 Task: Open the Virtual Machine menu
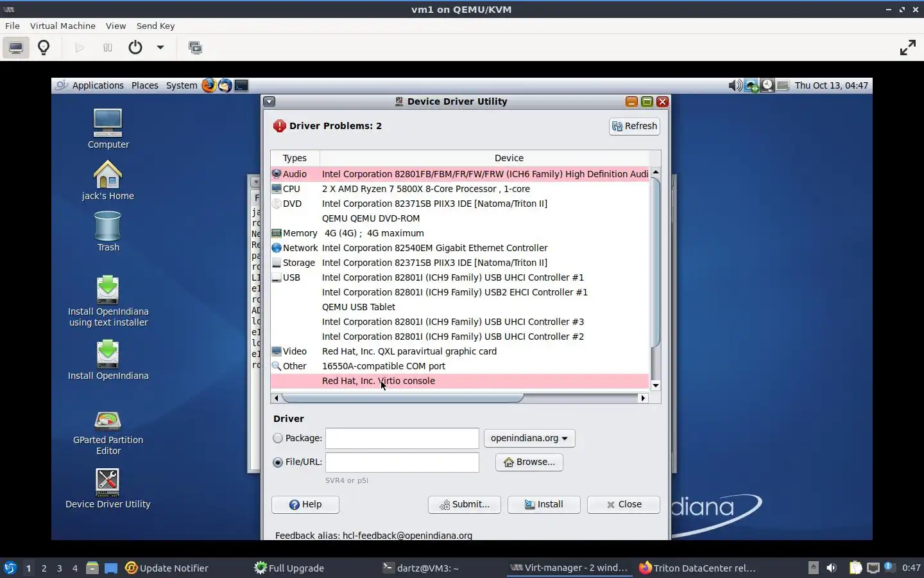63,26
